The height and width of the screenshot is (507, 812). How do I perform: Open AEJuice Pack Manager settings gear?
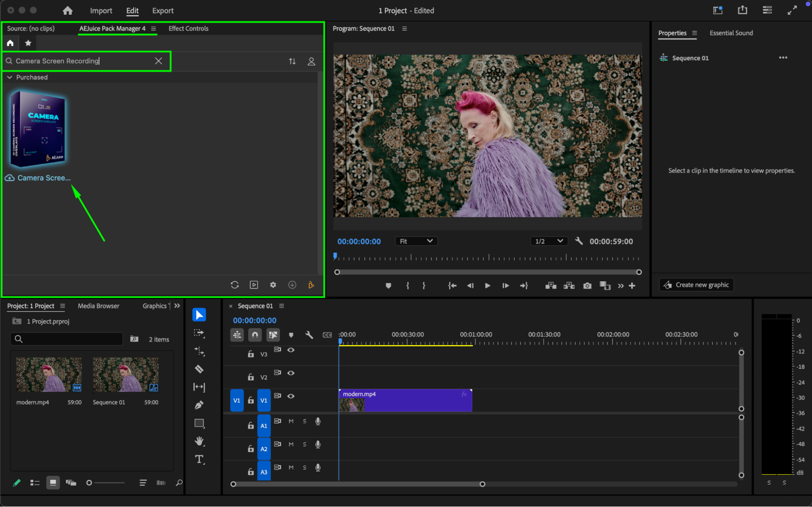(273, 285)
